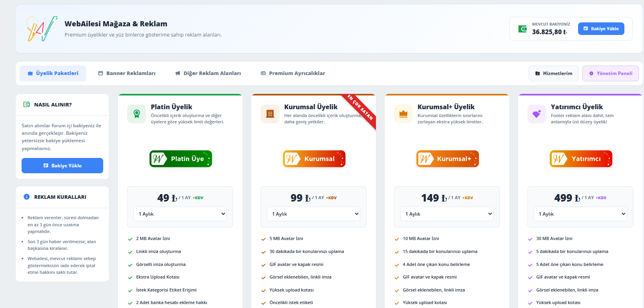Click the text '2 Adet banka hesabı ekleme hakkı'
The height and width of the screenshot is (308, 644).
[171, 302]
